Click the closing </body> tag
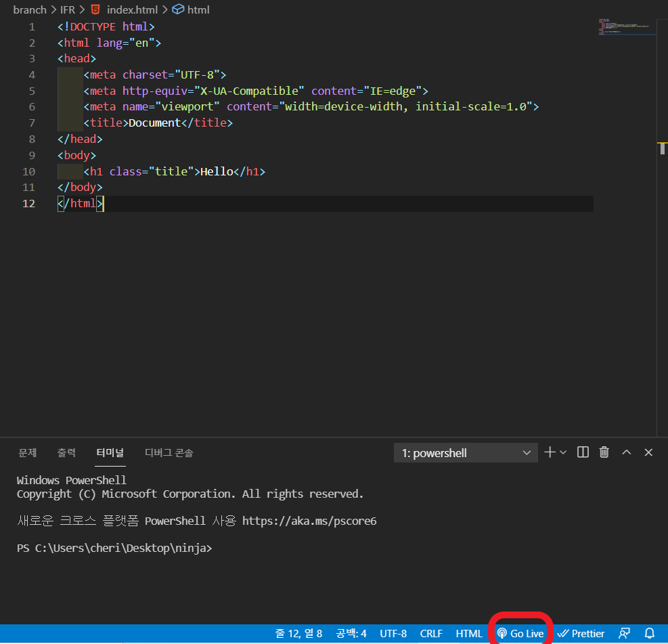This screenshot has height=644, width=668. coord(80,187)
